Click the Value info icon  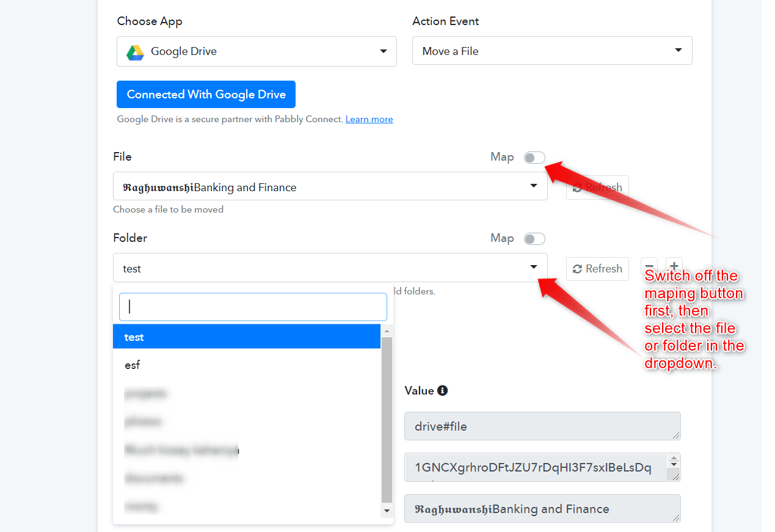pyautogui.click(x=443, y=390)
